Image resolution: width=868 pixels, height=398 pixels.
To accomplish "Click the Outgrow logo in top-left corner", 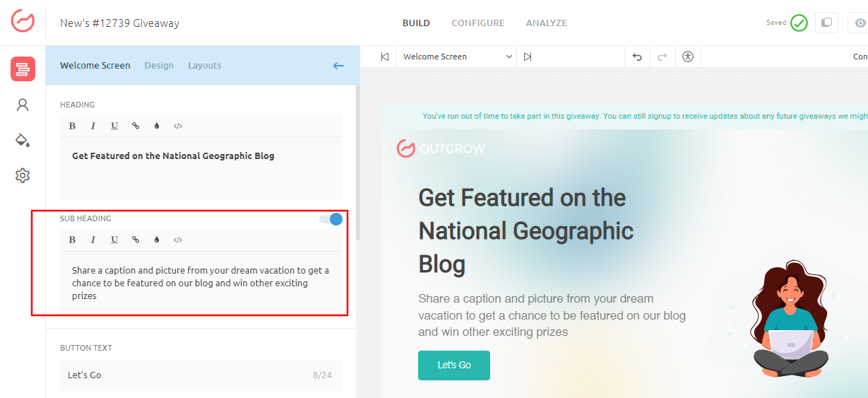I will click(x=23, y=21).
